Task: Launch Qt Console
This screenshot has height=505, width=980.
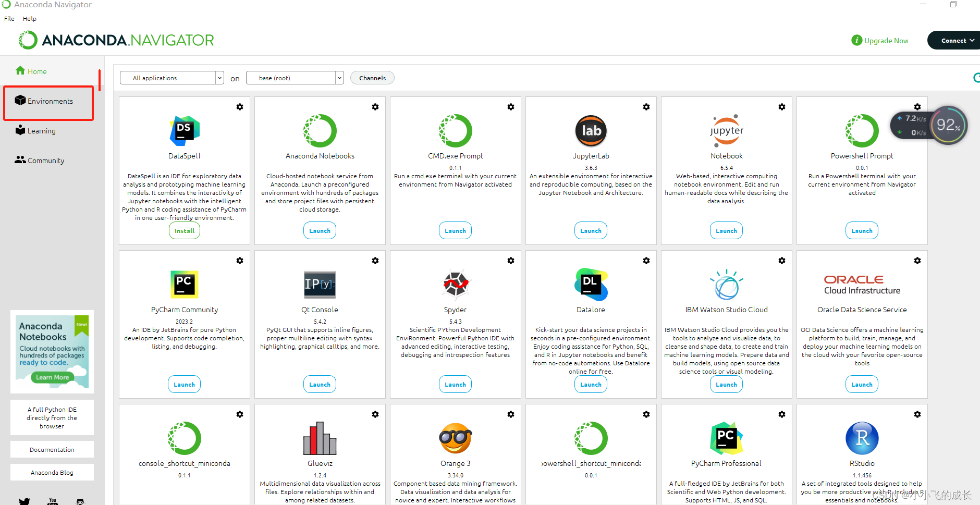Action: point(320,385)
